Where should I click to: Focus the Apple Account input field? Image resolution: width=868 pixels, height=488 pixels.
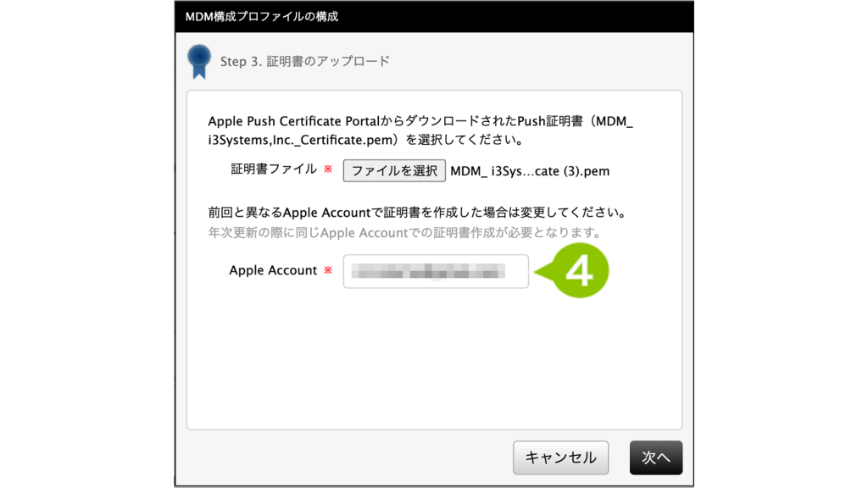pyautogui.click(x=436, y=271)
